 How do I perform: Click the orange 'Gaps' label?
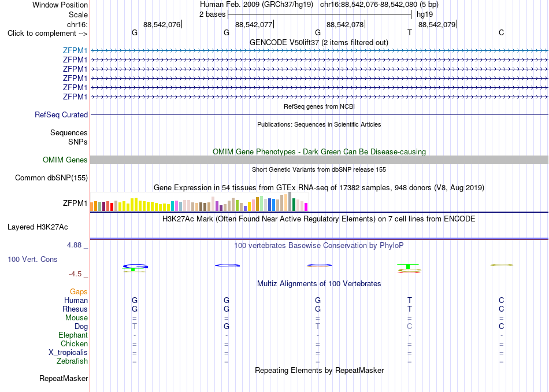click(79, 292)
